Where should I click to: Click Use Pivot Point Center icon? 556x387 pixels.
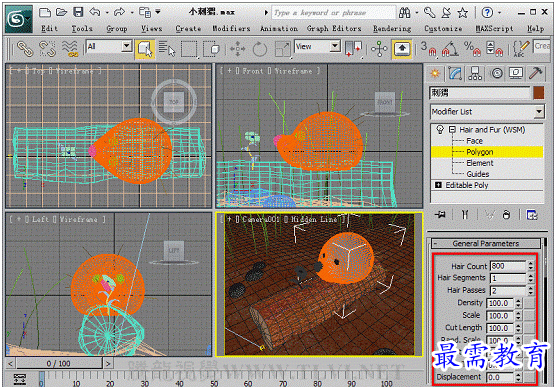point(353,49)
